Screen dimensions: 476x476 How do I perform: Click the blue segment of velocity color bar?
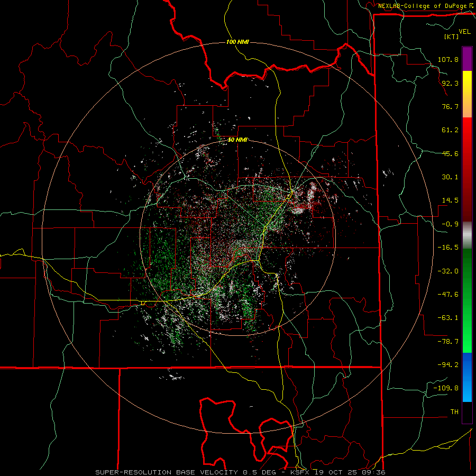tap(467, 377)
